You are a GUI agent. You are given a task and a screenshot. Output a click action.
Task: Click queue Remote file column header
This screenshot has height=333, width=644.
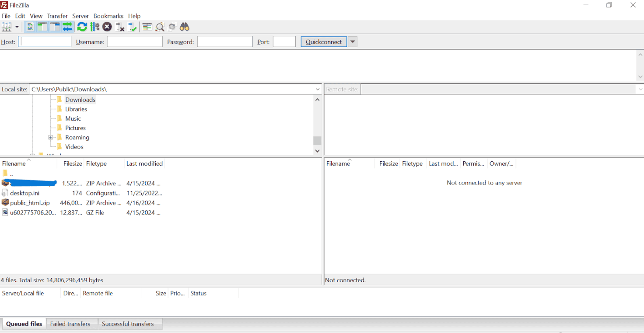coord(111,293)
